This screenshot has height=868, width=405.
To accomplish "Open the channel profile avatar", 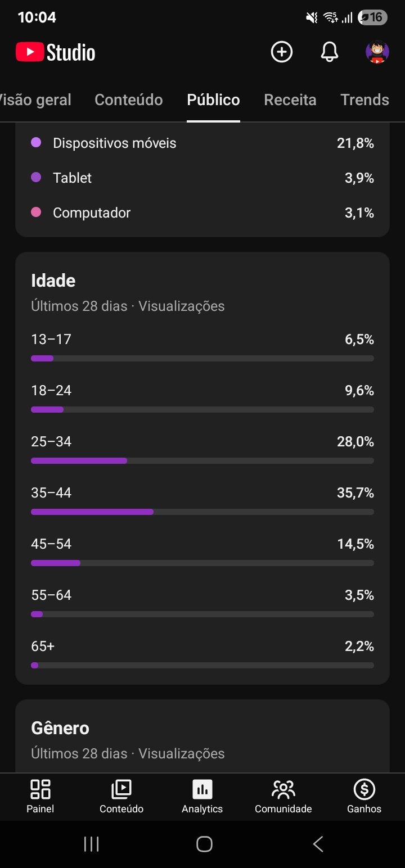I will [x=377, y=52].
